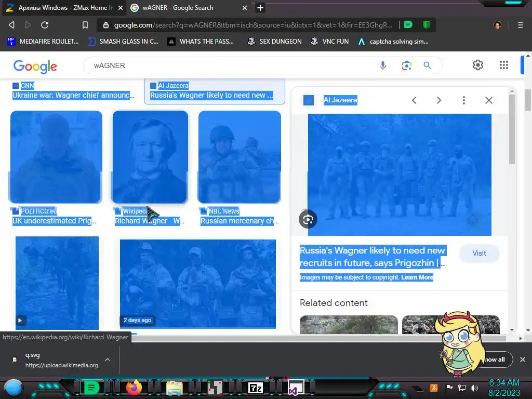The height and width of the screenshot is (399, 532).
Task: Open three-dot options in the Al Jazeera panel
Action: click(464, 100)
